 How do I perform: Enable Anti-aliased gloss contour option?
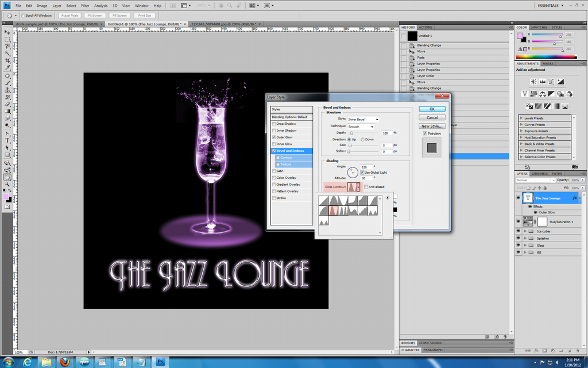click(x=366, y=187)
